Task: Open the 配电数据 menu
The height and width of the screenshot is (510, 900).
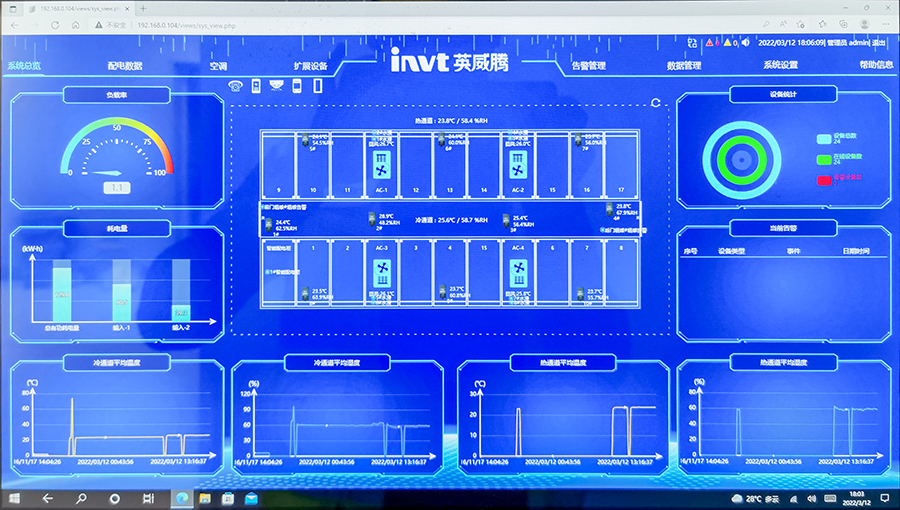Action: click(x=125, y=66)
